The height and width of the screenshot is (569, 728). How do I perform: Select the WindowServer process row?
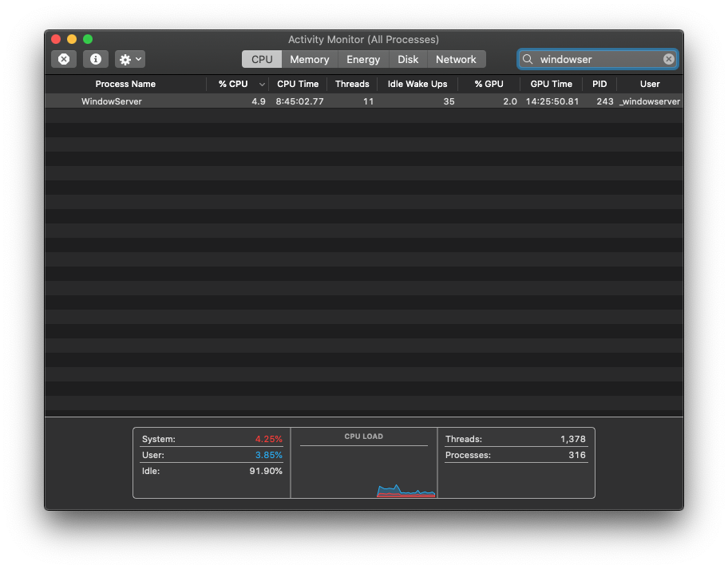[x=364, y=101]
